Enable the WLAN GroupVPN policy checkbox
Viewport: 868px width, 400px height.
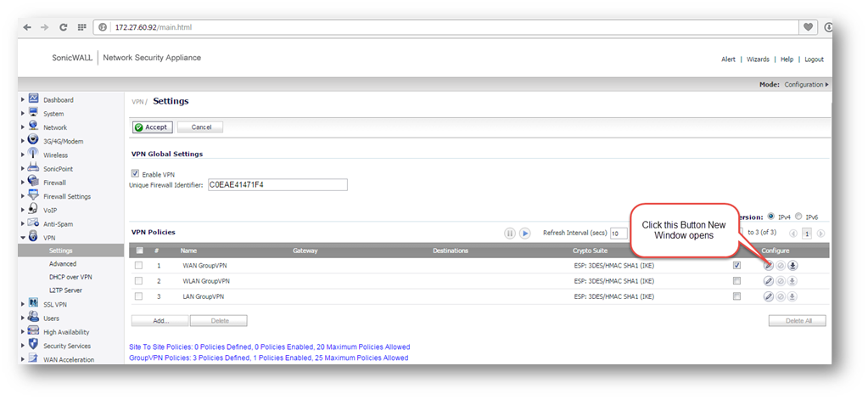(736, 280)
